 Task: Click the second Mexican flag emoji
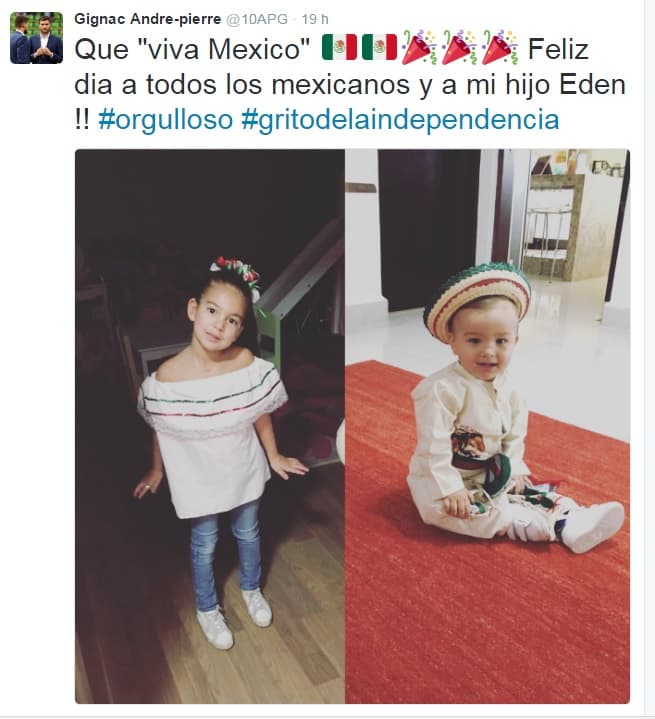tap(379, 47)
